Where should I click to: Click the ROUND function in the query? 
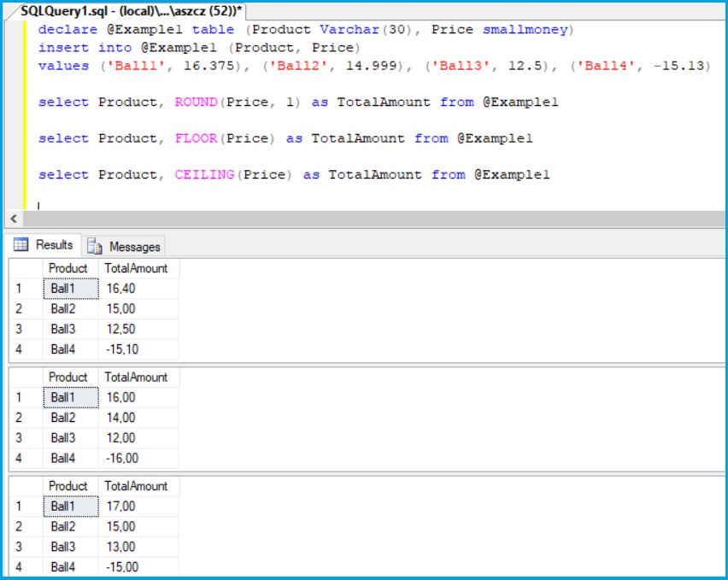[x=196, y=102]
